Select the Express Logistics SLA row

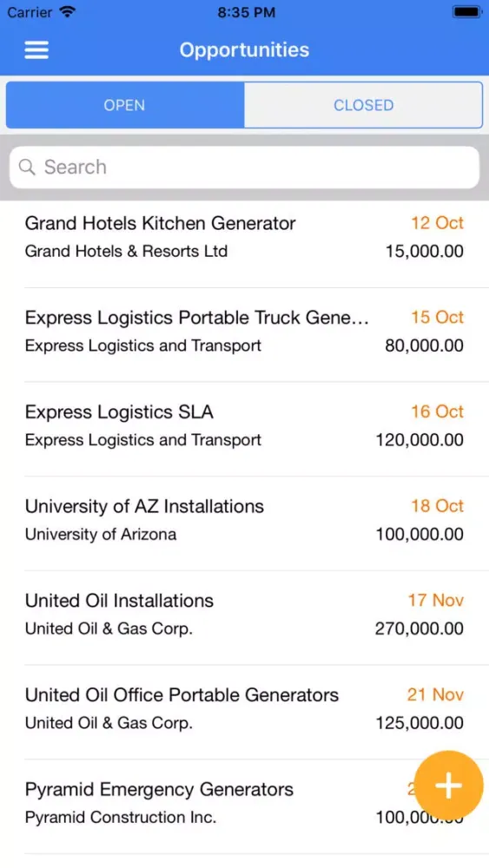click(244, 429)
